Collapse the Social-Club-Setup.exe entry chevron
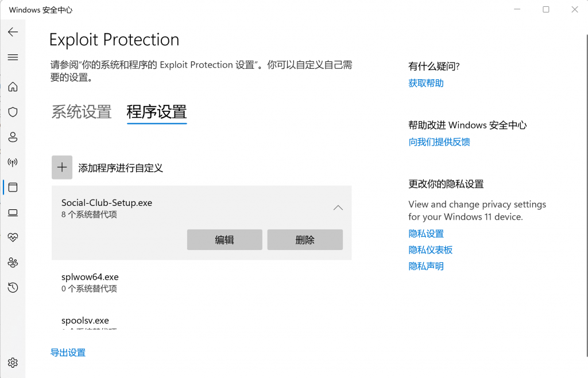Viewport: 588px width, 378px height. [x=338, y=208]
